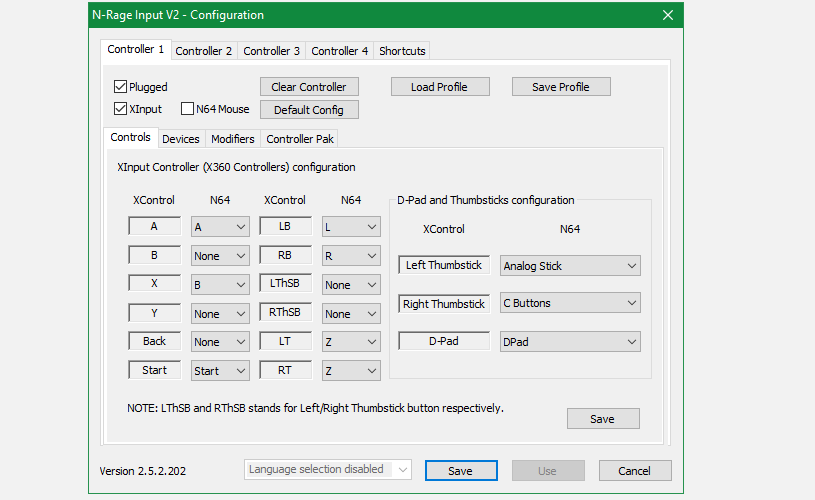Enable the N64 Mouse checkbox

pyautogui.click(x=187, y=109)
